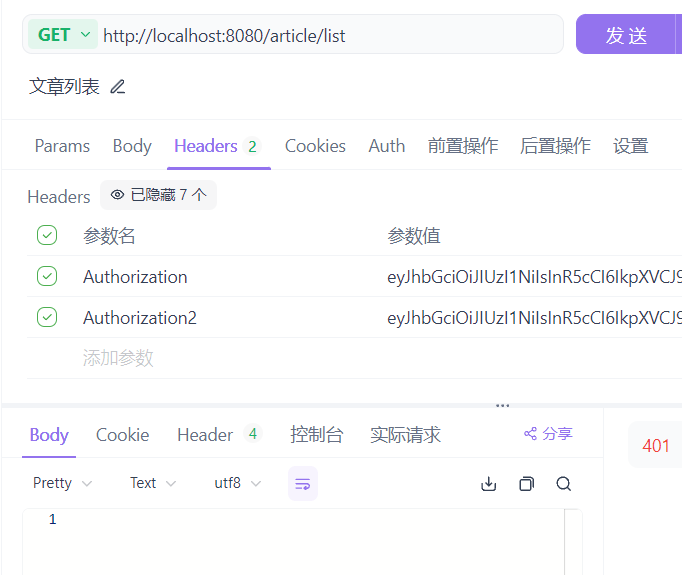
Task: Open the 前置操作 tab
Action: (x=463, y=146)
